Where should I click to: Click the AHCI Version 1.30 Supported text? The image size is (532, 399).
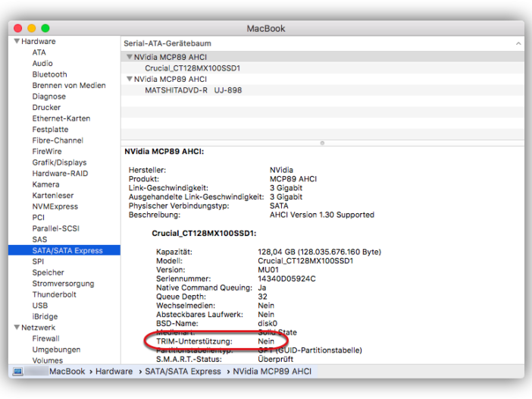click(322, 215)
